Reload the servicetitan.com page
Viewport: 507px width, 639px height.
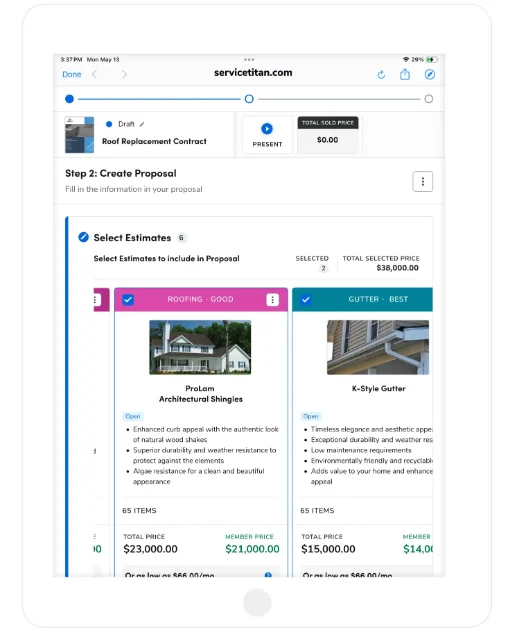point(381,74)
